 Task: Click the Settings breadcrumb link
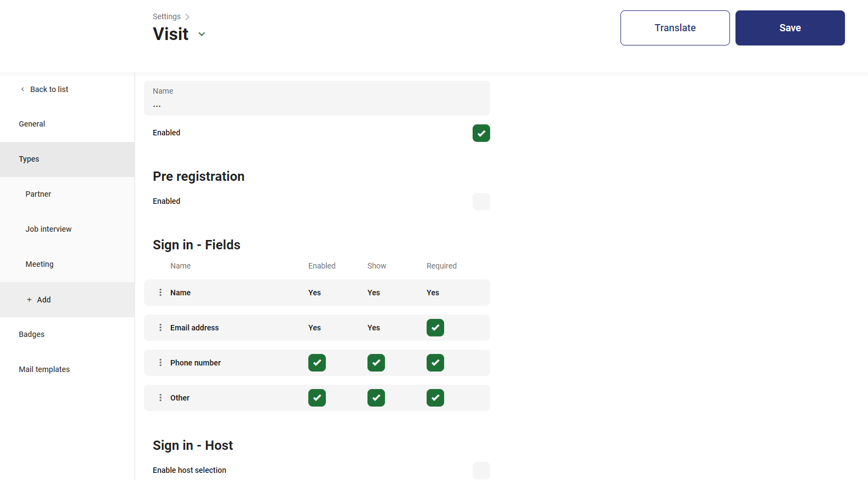pyautogui.click(x=166, y=16)
